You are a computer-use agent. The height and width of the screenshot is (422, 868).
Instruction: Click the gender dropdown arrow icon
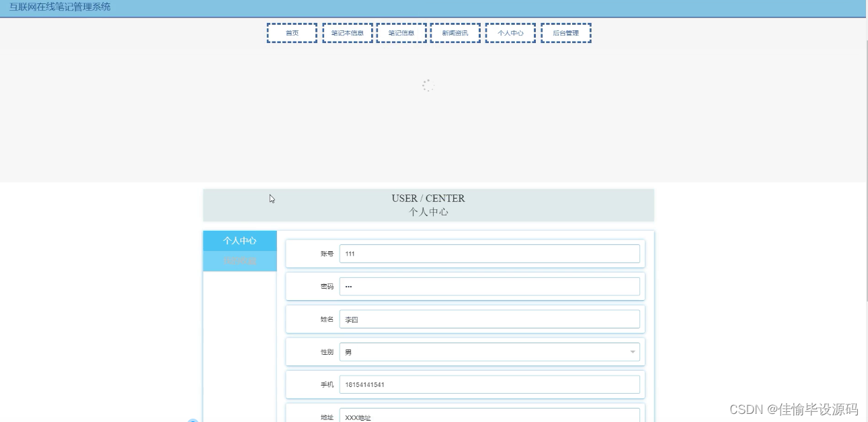tap(632, 351)
